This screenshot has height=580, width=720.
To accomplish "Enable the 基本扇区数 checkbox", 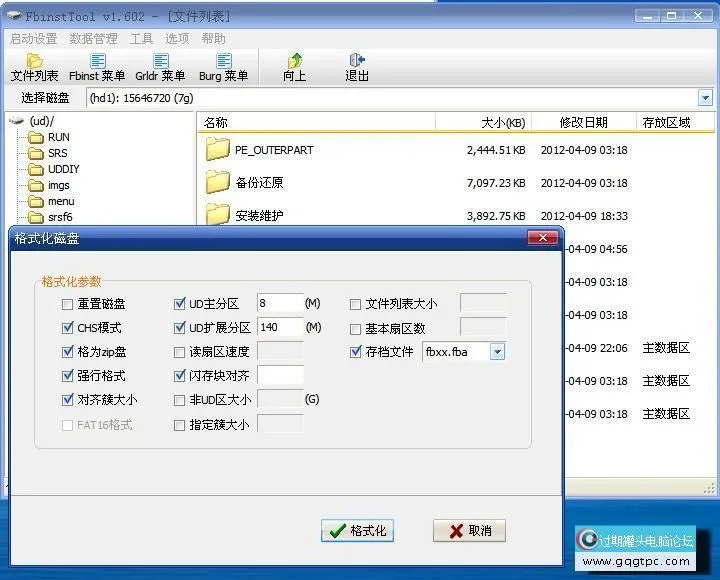I will point(355,329).
